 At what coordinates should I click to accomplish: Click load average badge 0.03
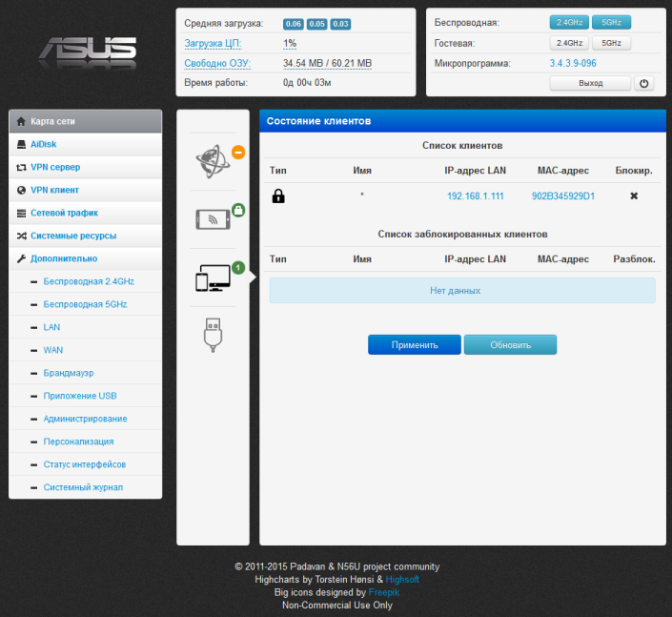(340, 24)
